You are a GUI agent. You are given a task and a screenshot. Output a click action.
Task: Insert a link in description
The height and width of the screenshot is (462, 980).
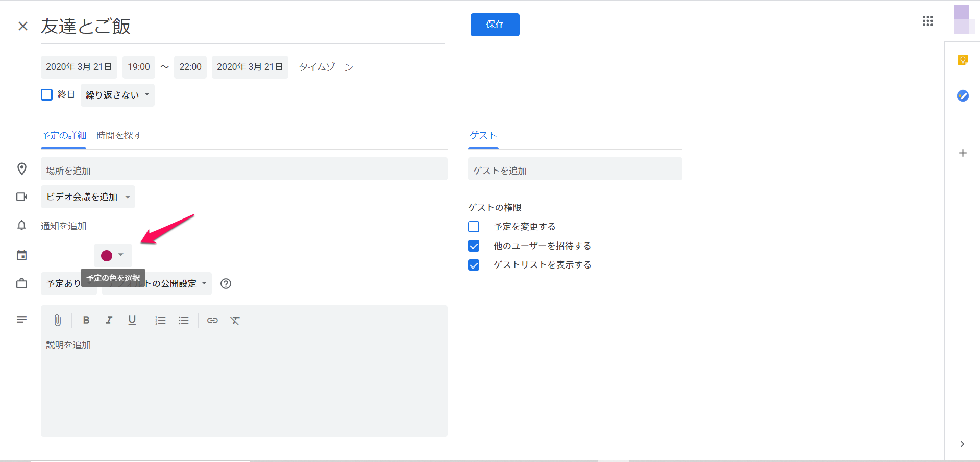point(212,320)
